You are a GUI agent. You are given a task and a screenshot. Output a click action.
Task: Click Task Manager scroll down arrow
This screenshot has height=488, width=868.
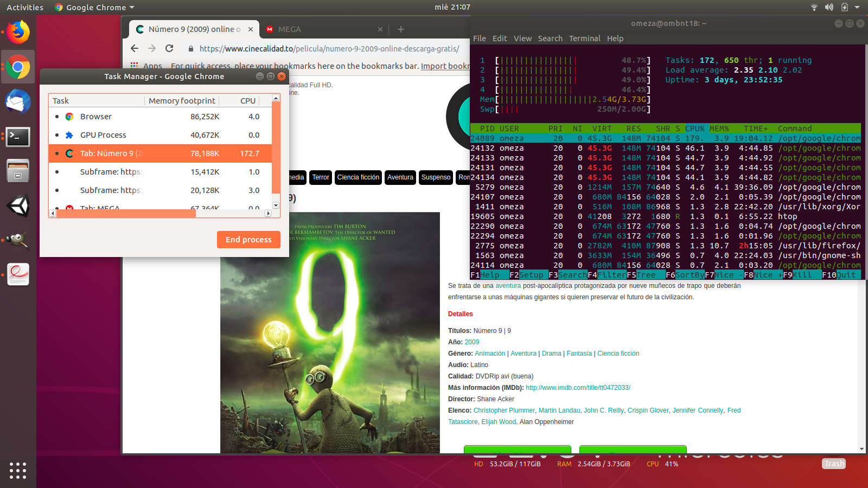pos(276,206)
